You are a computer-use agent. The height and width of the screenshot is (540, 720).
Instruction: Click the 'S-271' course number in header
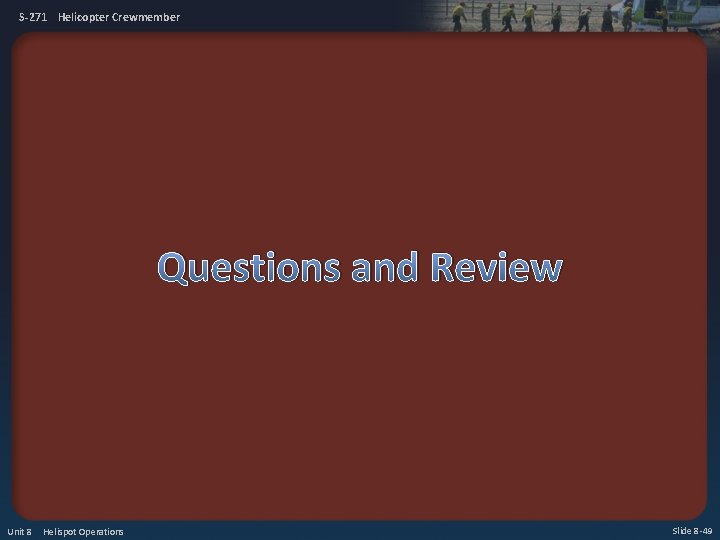click(x=33, y=17)
